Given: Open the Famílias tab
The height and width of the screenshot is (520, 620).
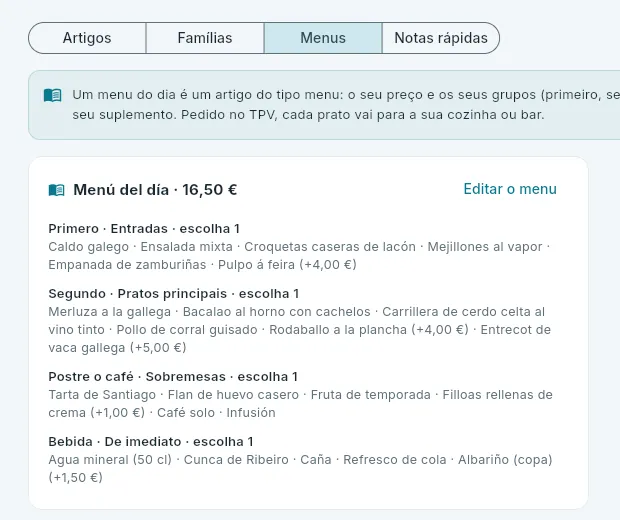Looking at the screenshot, I should pos(205,38).
